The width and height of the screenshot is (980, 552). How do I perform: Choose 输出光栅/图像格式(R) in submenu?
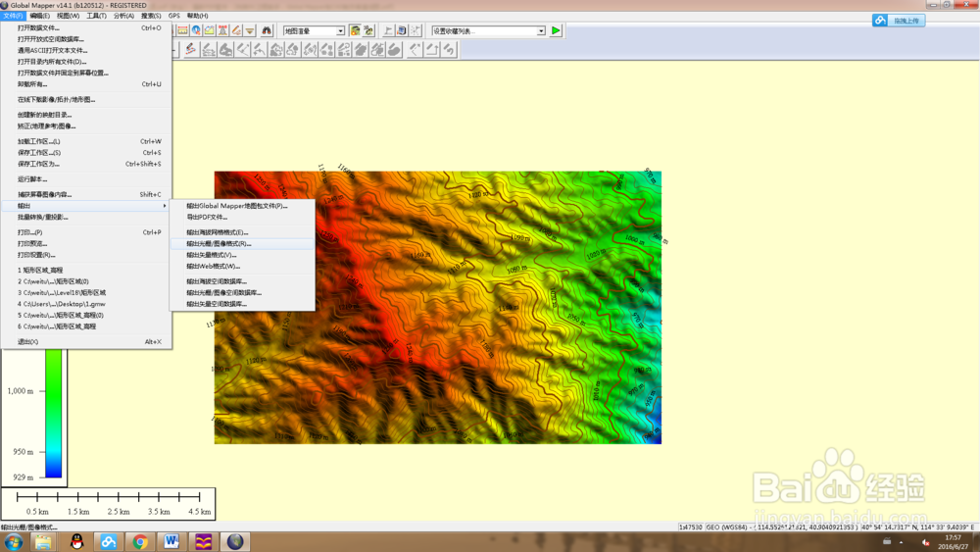click(242, 244)
